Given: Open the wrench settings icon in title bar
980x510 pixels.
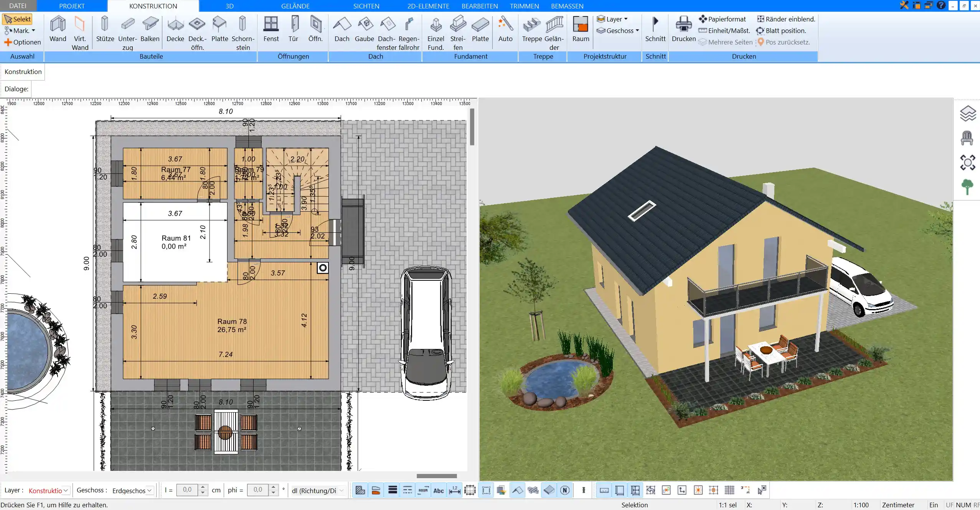Looking at the screenshot, I should [904, 5].
